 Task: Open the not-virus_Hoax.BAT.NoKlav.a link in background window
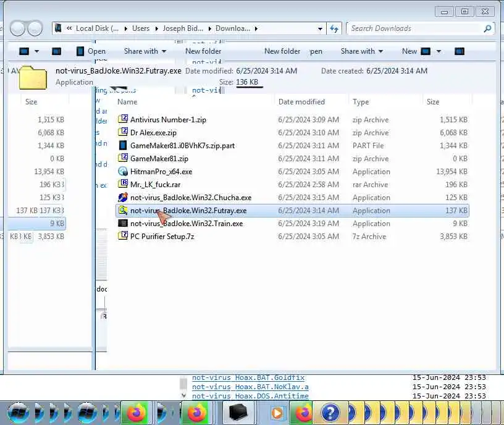pyautogui.click(x=250, y=387)
